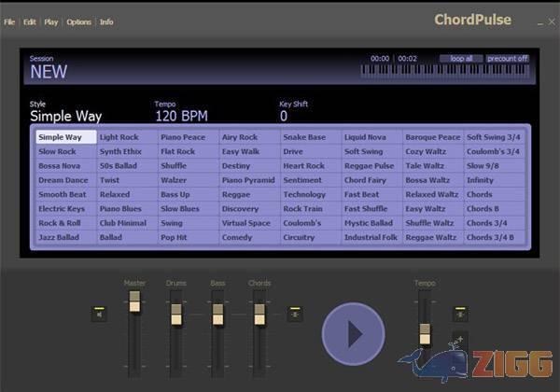
Task: Open the Play menu
Action: [50, 21]
